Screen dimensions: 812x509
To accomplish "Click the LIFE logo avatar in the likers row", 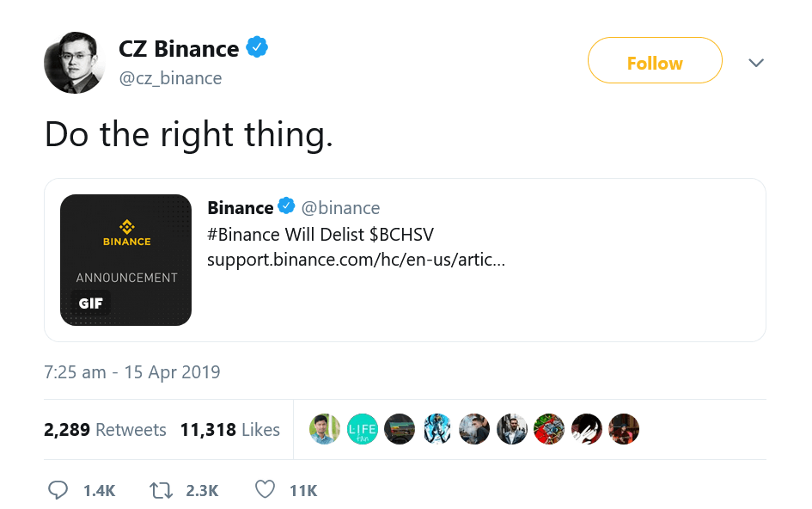I will pos(362,429).
